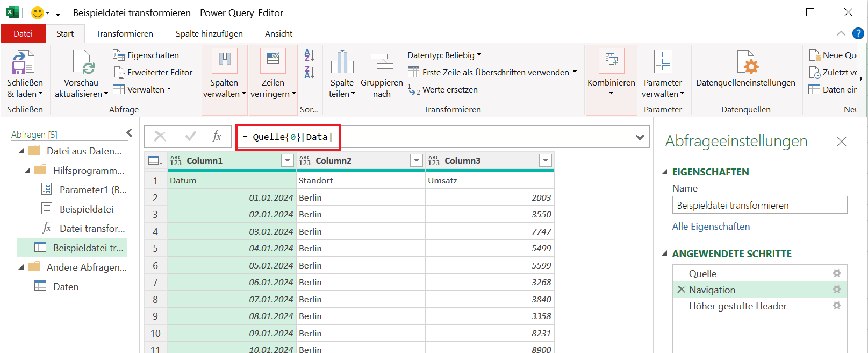Select cell with value 7747

pos(490,231)
